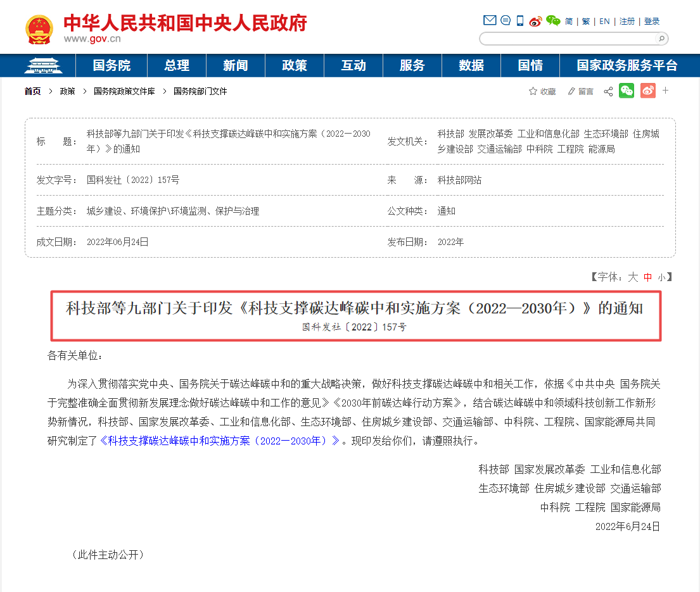This screenshot has width=700, height=592.
Task: Click 收藏 to bookmark the page
Action: [x=542, y=92]
